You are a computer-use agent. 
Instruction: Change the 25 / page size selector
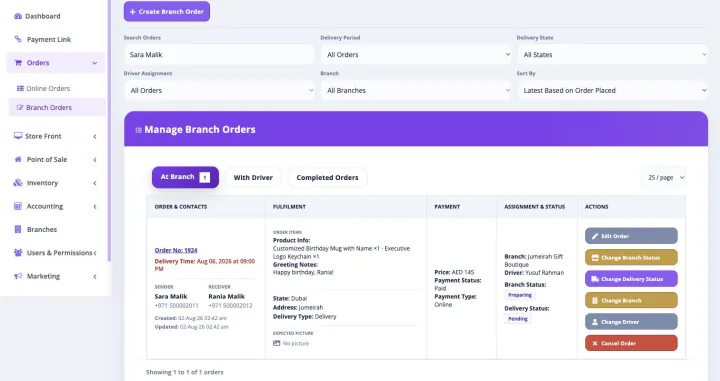[x=665, y=177]
